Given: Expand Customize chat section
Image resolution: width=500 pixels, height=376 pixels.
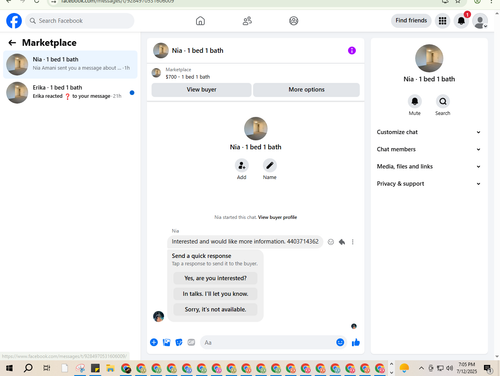Looking at the screenshot, I should click(429, 132).
